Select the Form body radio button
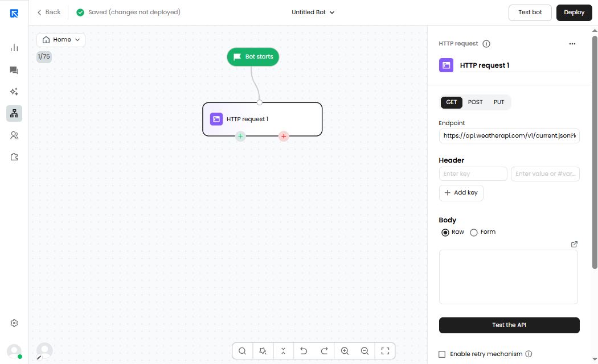This screenshot has height=364, width=598. pyautogui.click(x=474, y=232)
